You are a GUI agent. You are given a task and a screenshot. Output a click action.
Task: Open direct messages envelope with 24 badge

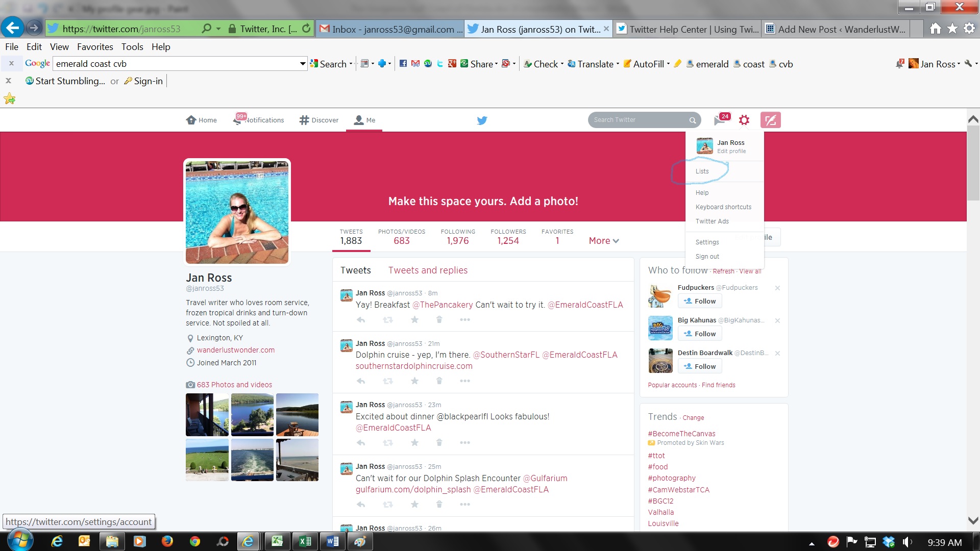click(721, 119)
